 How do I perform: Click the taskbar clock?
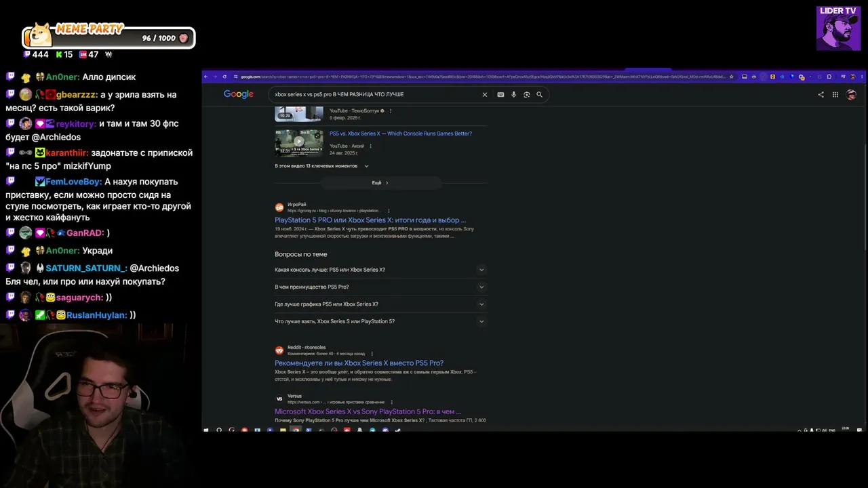pyautogui.click(x=845, y=430)
